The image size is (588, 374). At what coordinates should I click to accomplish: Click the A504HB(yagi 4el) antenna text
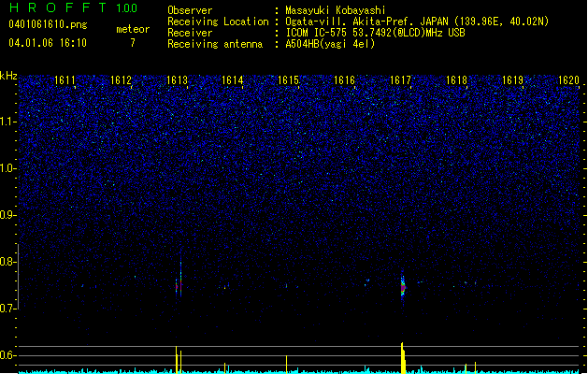[330, 44]
